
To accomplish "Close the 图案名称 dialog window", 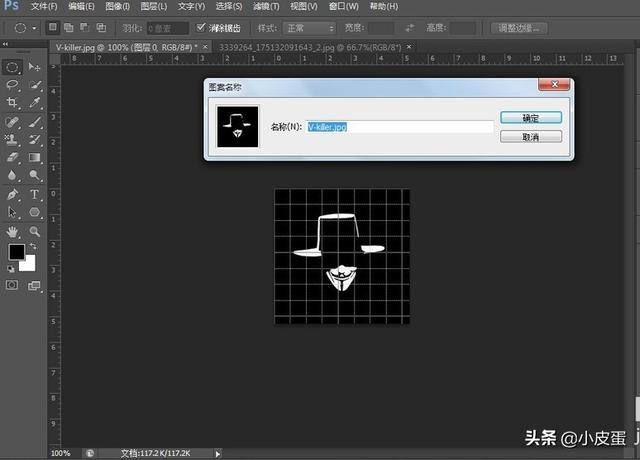I will pyautogui.click(x=554, y=84).
